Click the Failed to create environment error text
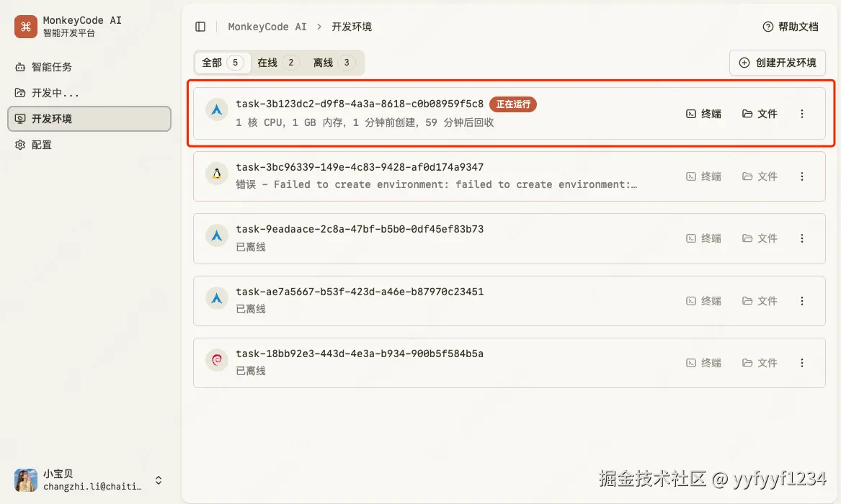841x504 pixels. (x=436, y=184)
